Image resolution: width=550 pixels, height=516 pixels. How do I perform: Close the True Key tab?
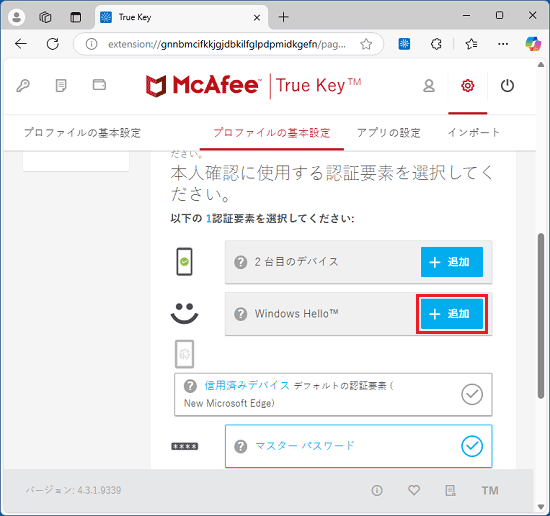tap(257, 17)
